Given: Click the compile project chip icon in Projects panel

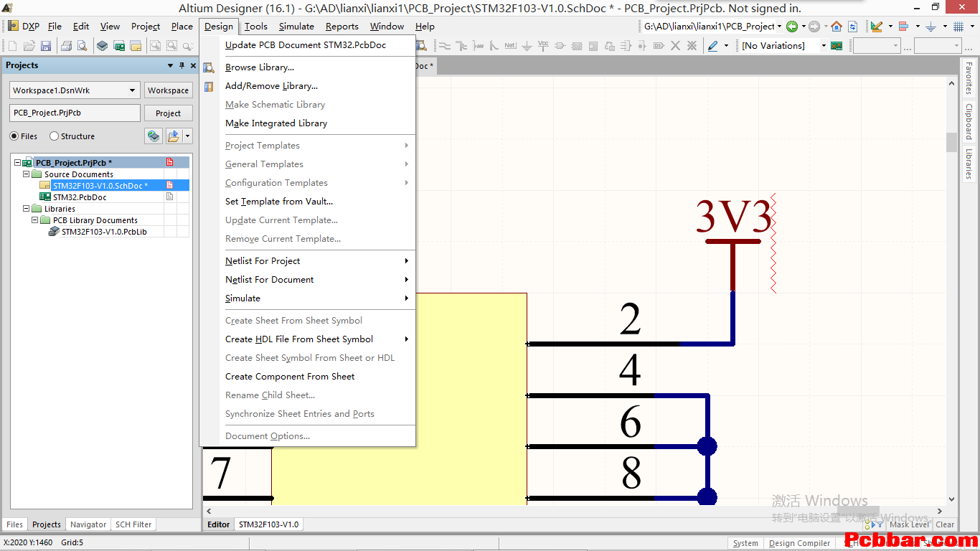Looking at the screenshot, I should (154, 136).
